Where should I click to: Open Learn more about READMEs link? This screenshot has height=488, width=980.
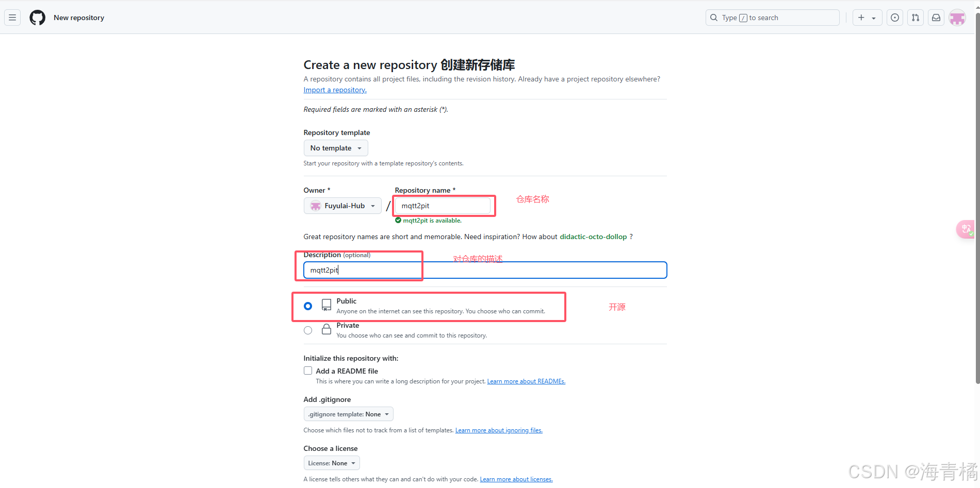526,381
